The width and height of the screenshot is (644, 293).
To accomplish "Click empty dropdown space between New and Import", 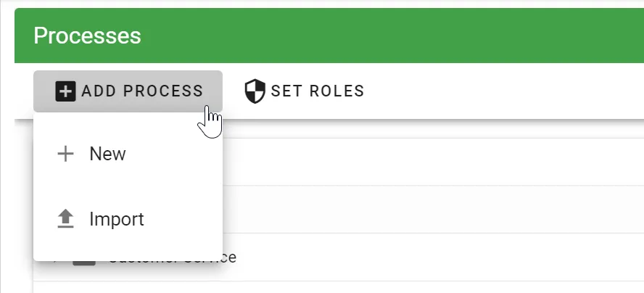I will pyautogui.click(x=128, y=186).
